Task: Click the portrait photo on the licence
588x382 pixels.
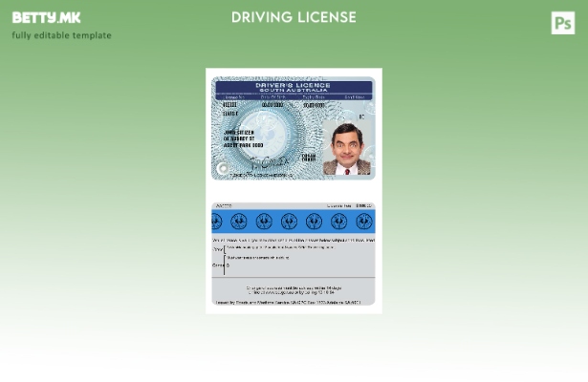Action: (347, 150)
